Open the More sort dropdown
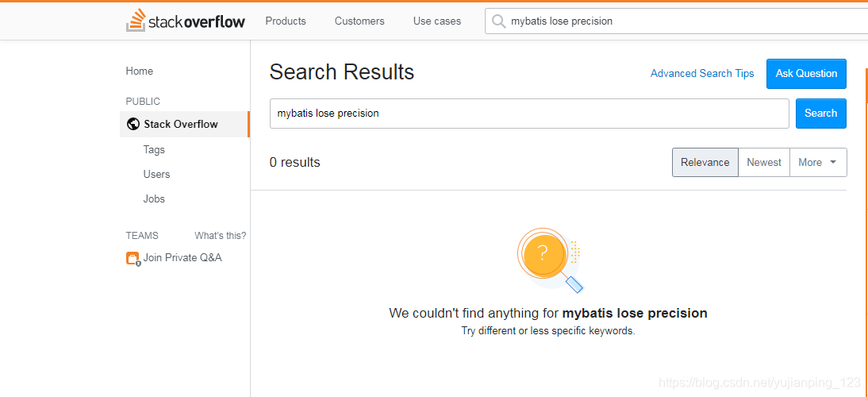 818,162
